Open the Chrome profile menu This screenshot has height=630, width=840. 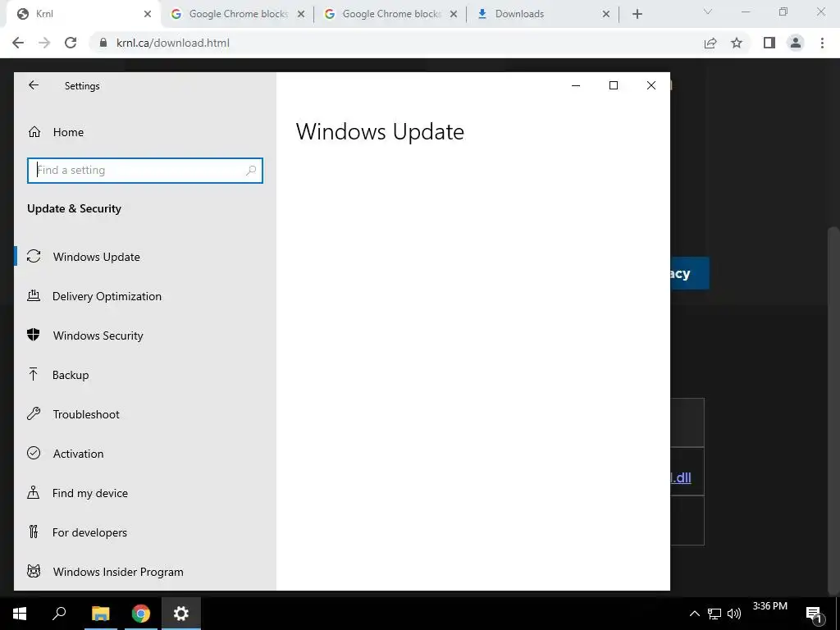(x=796, y=43)
